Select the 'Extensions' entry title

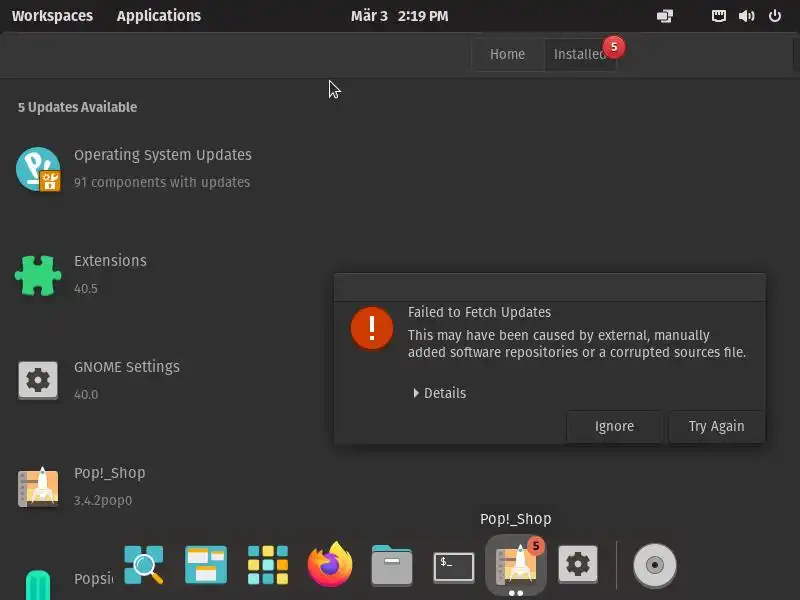[x=110, y=261]
